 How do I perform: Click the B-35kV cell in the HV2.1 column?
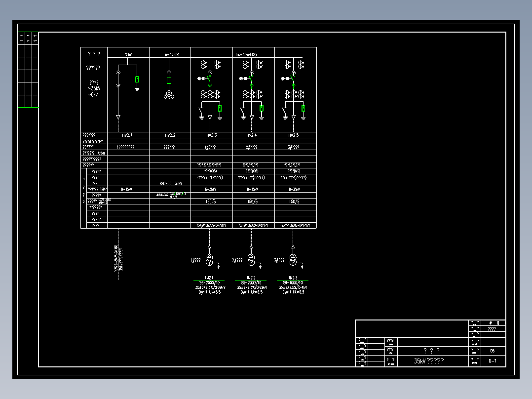126,190
